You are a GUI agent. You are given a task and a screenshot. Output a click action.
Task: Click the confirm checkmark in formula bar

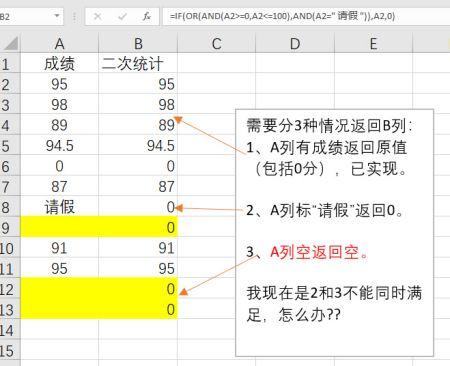[122, 16]
